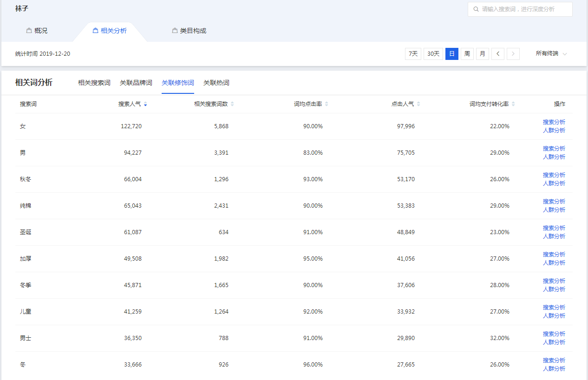Click the 搜索词 column header

click(x=28, y=104)
